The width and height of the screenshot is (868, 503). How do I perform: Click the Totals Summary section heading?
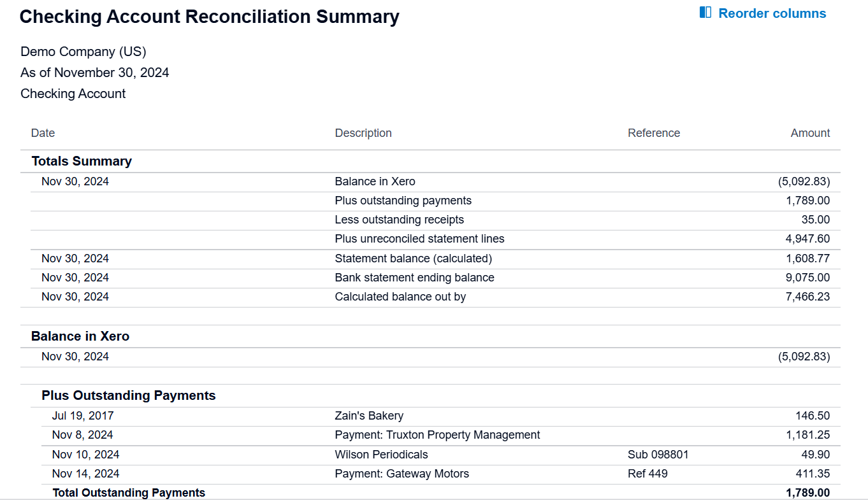point(81,161)
